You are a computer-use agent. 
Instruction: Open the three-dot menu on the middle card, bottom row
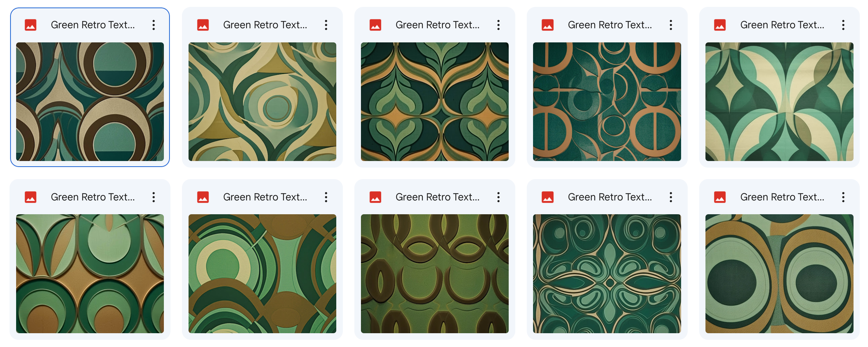[499, 197]
